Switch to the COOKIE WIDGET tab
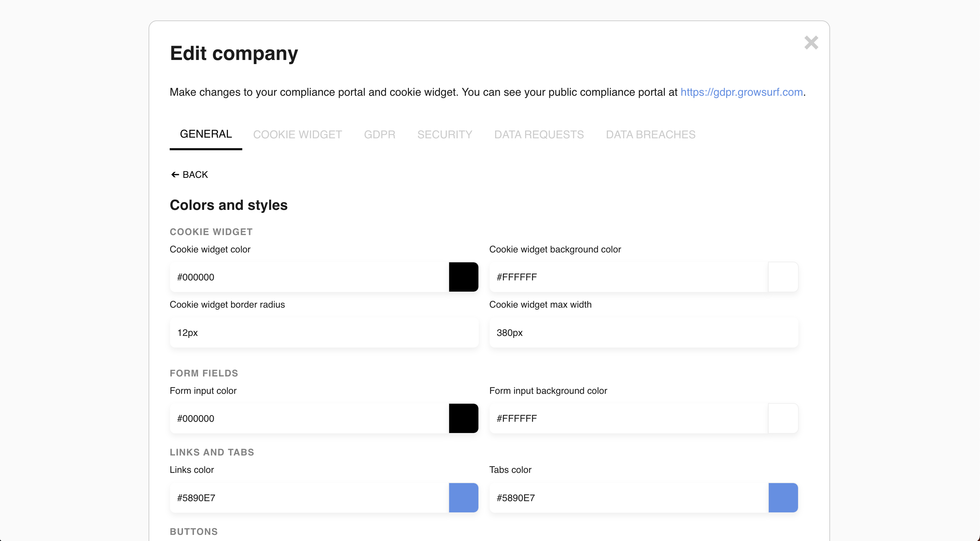 point(297,135)
